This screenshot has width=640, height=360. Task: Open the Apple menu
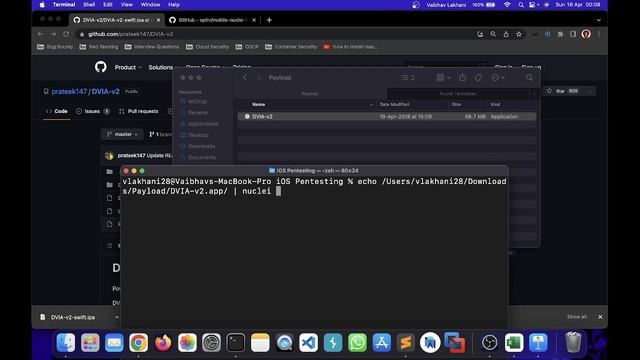point(42,5)
